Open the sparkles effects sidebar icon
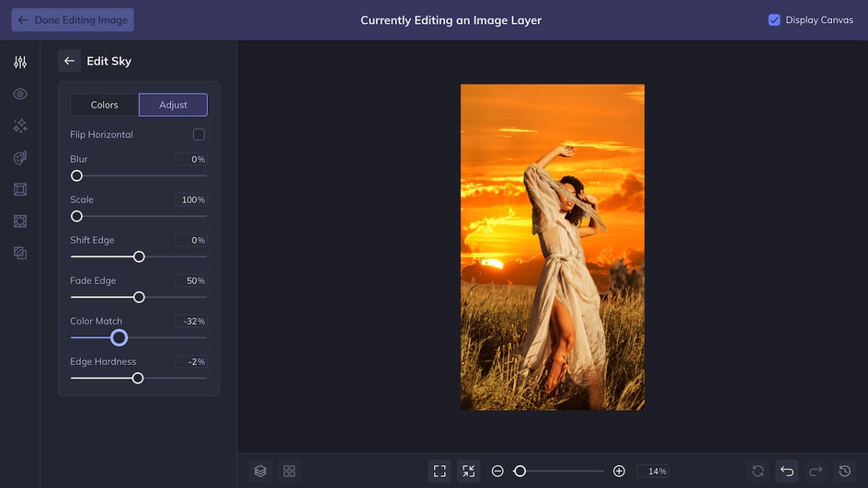 (20, 126)
